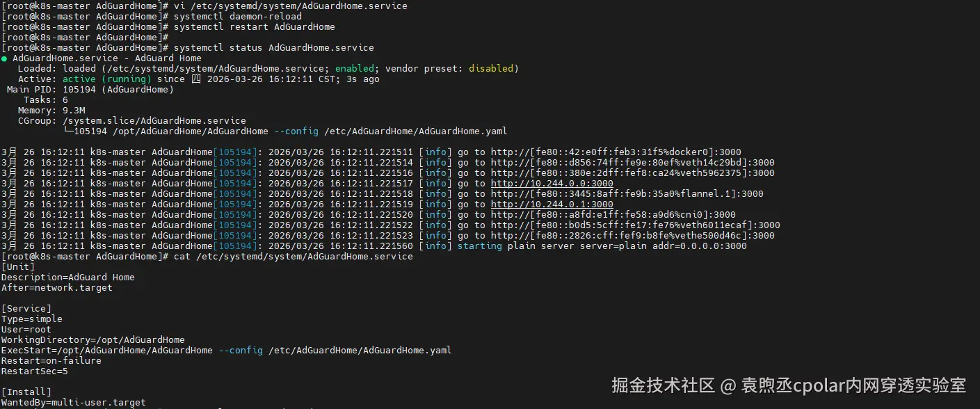Click the CGroup process line with /etc/AdGuardHome/AdGuardHome.yaml
980x409 pixels.
pyautogui.click(x=285, y=131)
